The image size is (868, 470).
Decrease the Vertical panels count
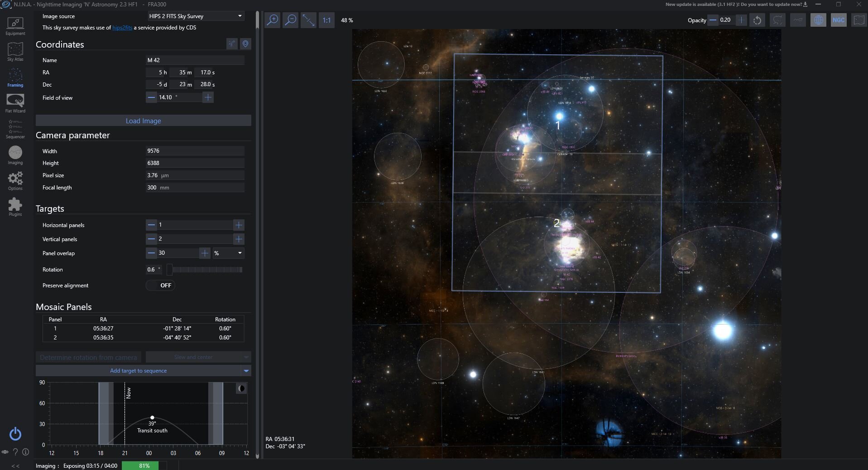click(x=151, y=239)
